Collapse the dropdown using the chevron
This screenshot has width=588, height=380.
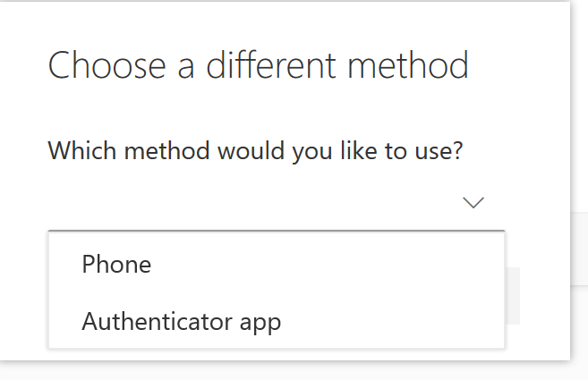tap(473, 202)
